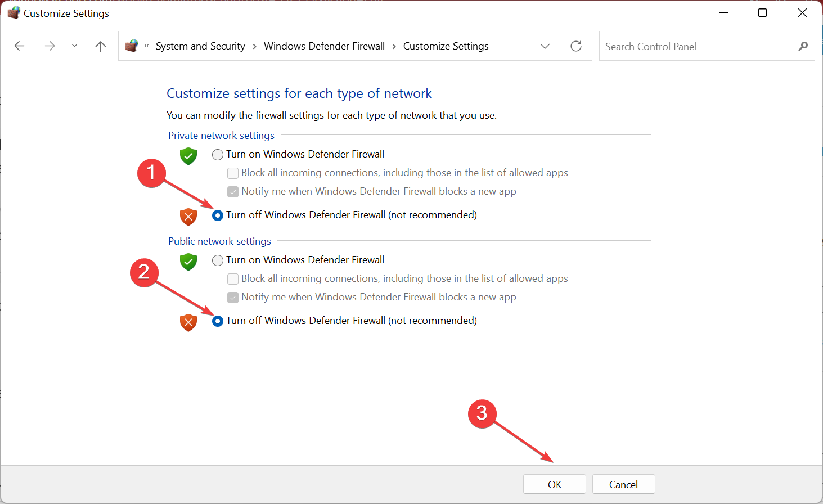This screenshot has width=823, height=504.
Task: Click the Customize Settings title bar icon
Action: point(14,12)
